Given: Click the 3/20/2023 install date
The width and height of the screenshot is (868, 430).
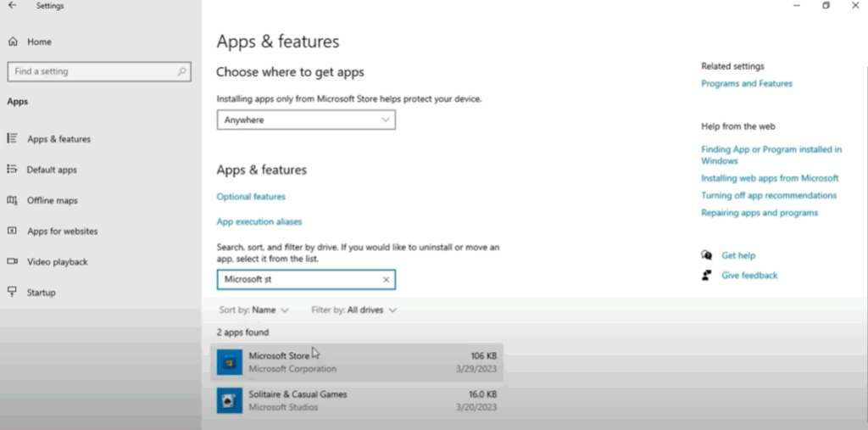Looking at the screenshot, I should (476, 407).
